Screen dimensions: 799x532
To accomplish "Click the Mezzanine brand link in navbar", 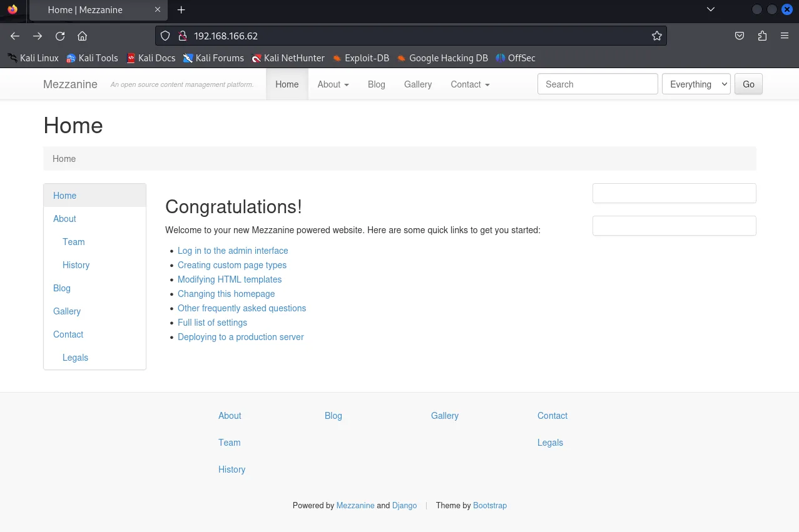I will click(70, 84).
